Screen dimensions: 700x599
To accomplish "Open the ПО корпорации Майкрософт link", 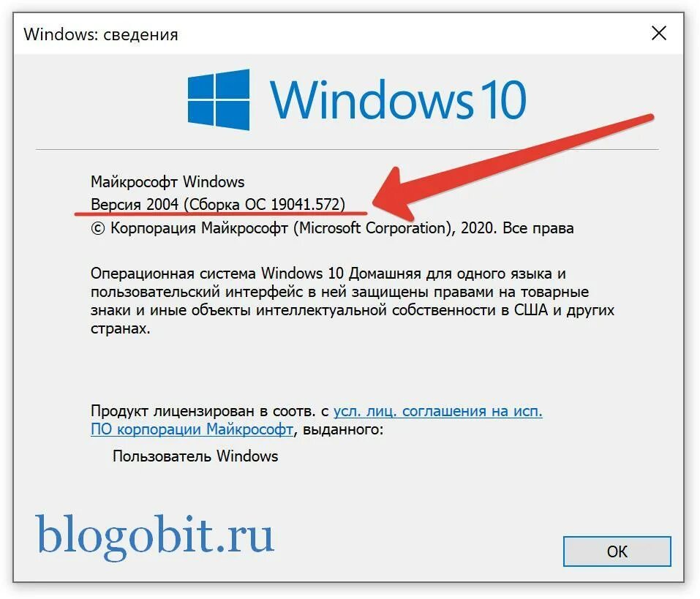I will [x=192, y=429].
